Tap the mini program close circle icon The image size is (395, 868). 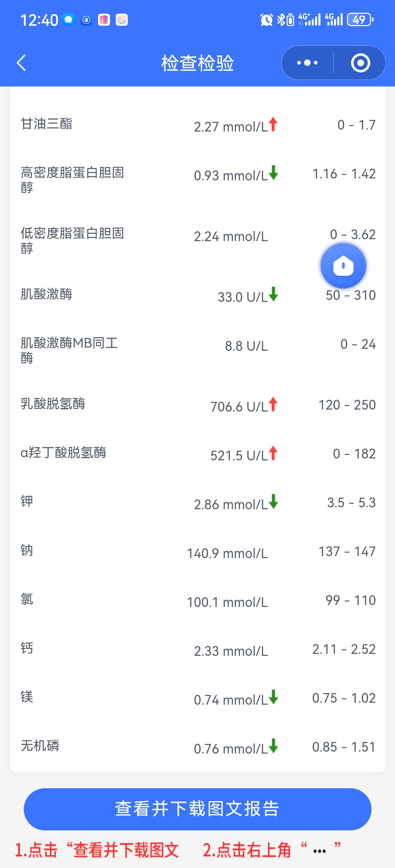(360, 63)
